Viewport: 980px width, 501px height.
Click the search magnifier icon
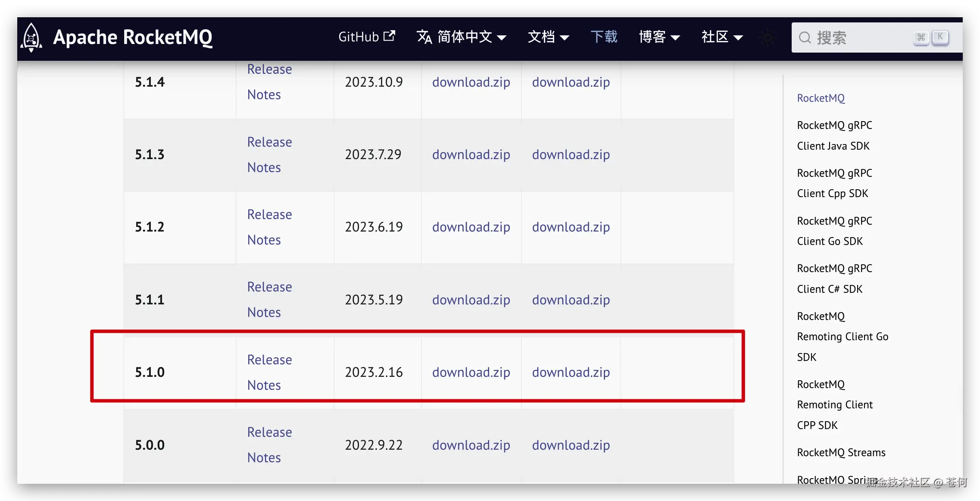click(x=805, y=38)
